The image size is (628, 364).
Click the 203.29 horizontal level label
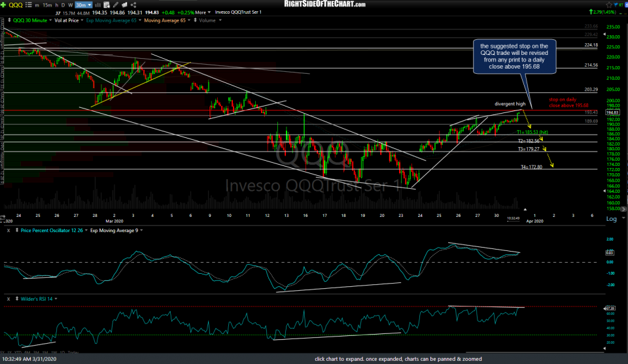click(x=591, y=90)
